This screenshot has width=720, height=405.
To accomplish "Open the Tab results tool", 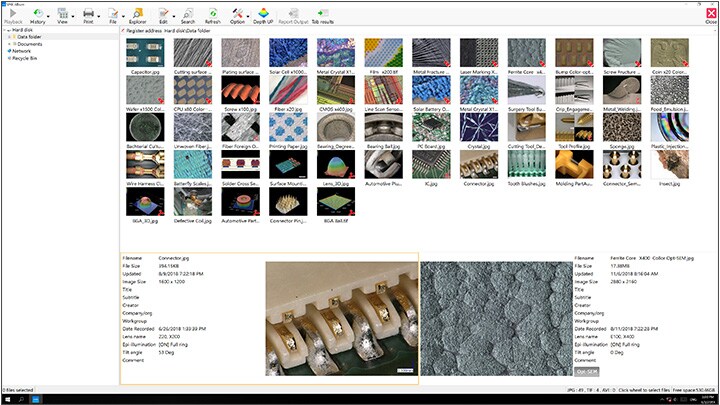I will tap(323, 13).
